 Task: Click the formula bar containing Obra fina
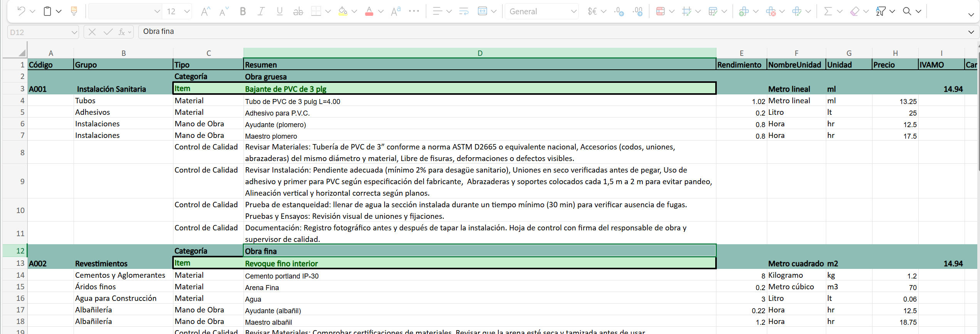pos(551,32)
